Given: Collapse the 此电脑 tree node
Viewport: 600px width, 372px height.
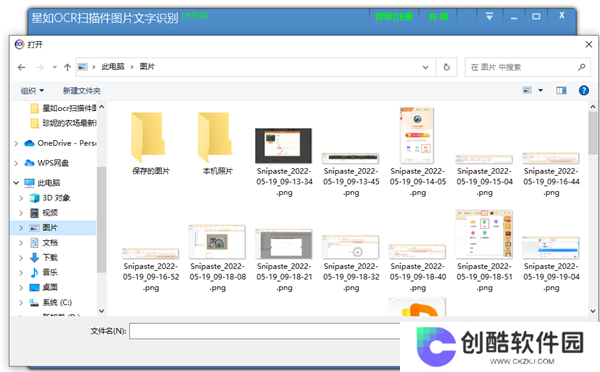Looking at the screenshot, I should coord(16,183).
